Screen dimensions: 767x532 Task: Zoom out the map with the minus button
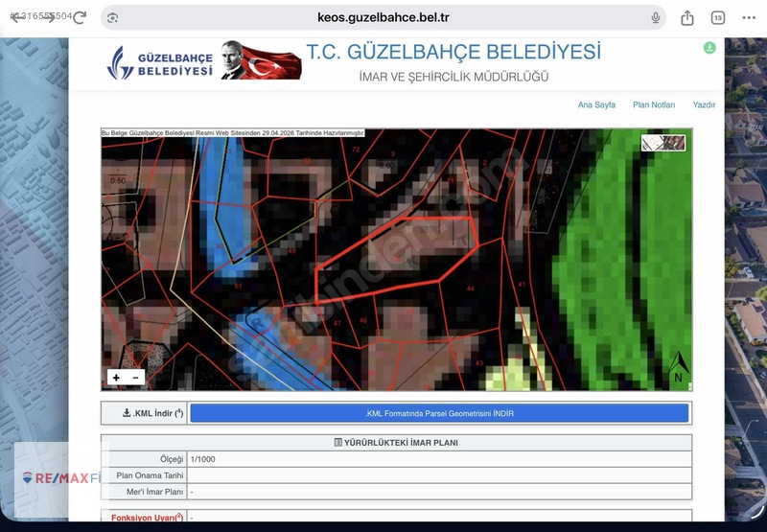(135, 378)
